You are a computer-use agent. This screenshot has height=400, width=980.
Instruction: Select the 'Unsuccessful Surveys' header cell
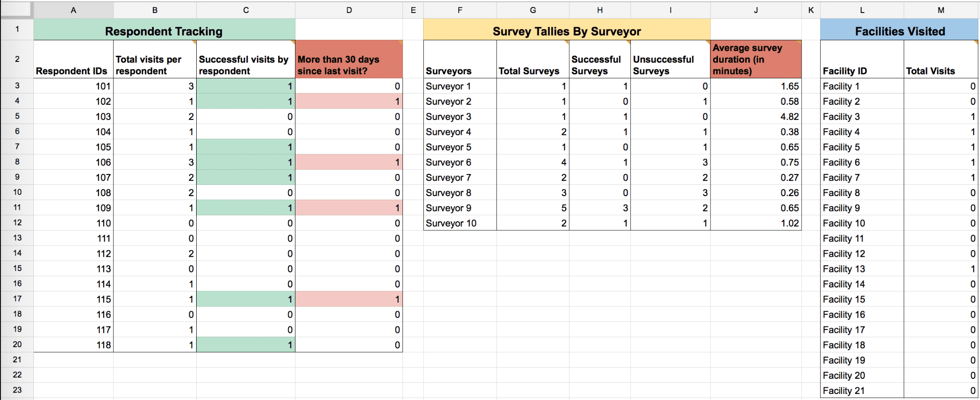[670, 59]
